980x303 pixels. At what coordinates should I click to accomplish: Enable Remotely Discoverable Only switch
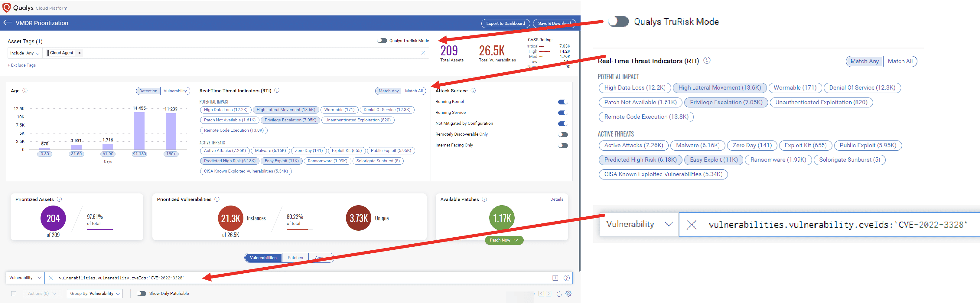point(563,134)
